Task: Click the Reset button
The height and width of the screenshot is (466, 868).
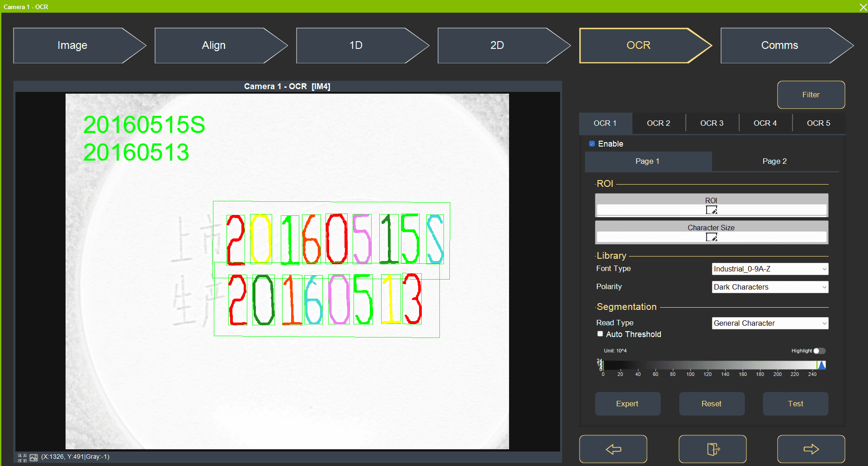Action: (x=712, y=404)
